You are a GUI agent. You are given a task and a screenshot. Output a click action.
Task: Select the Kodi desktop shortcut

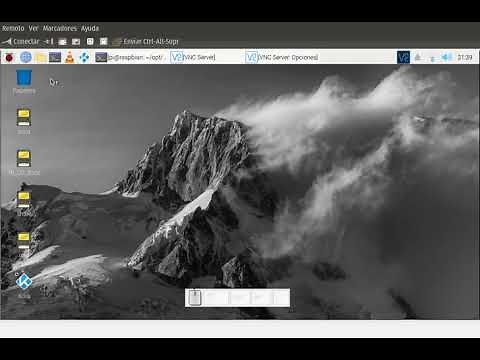tap(24, 285)
